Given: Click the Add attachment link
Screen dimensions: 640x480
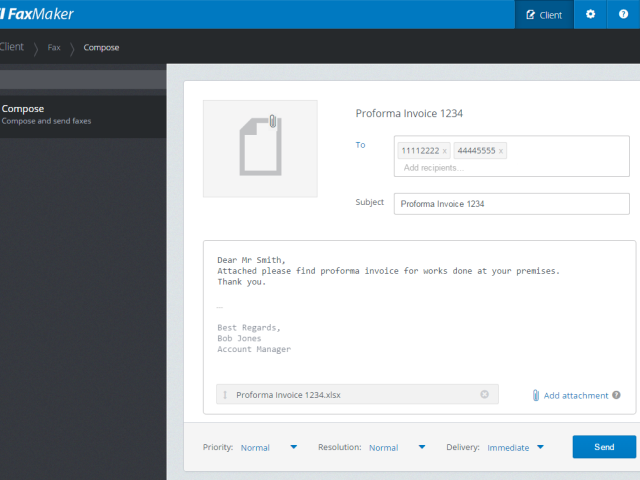Looking at the screenshot, I should 576,395.
